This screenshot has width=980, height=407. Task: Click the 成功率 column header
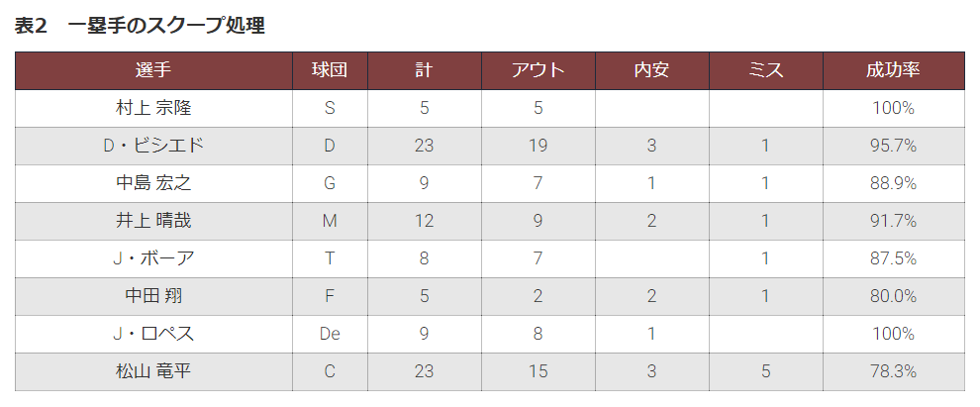click(x=894, y=70)
